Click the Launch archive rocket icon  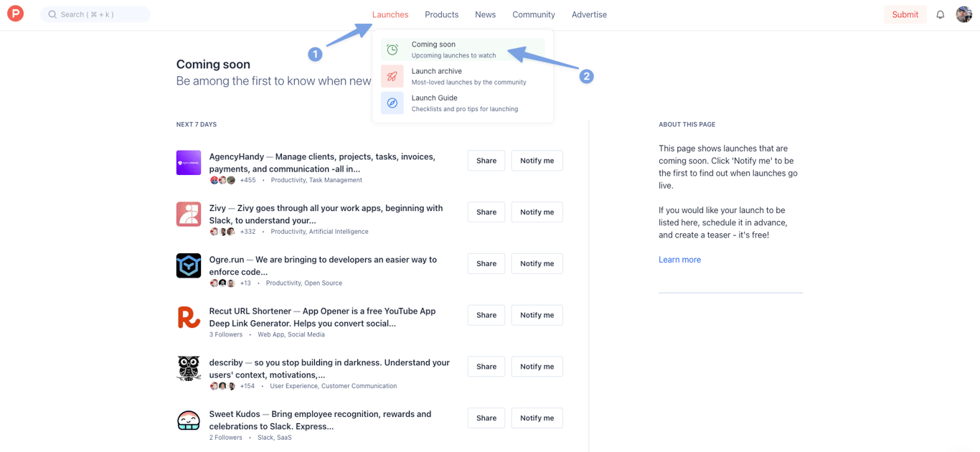point(392,76)
